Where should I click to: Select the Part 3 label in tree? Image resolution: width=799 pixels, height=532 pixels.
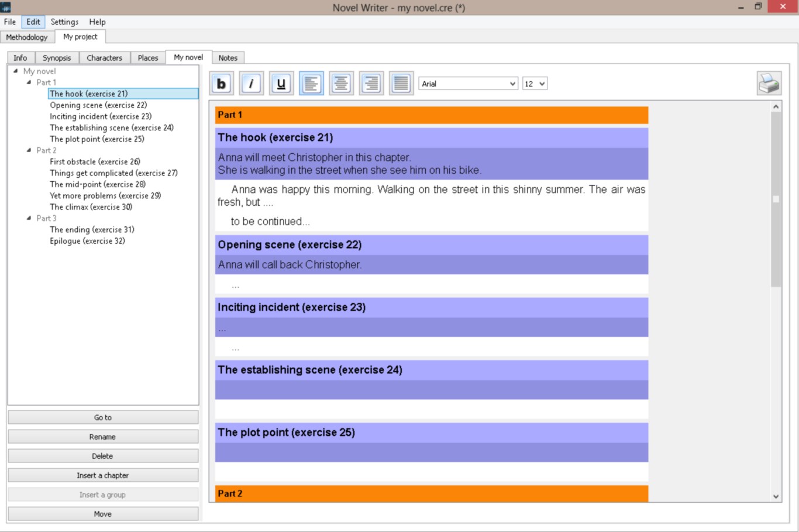(x=46, y=218)
